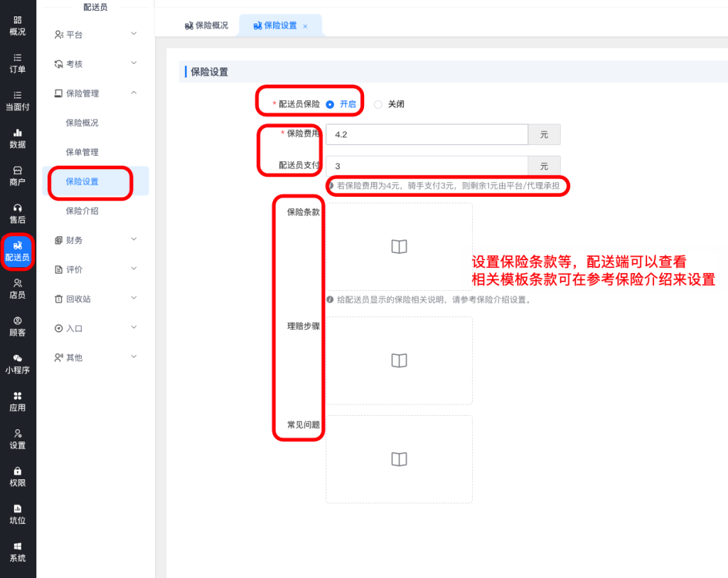Click the 配送员支付 amount field
This screenshot has width=728, height=578.
pos(427,166)
